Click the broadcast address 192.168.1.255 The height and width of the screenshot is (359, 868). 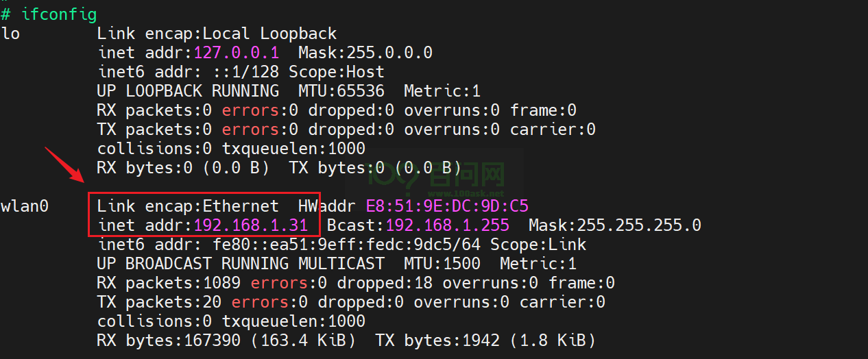click(447, 225)
